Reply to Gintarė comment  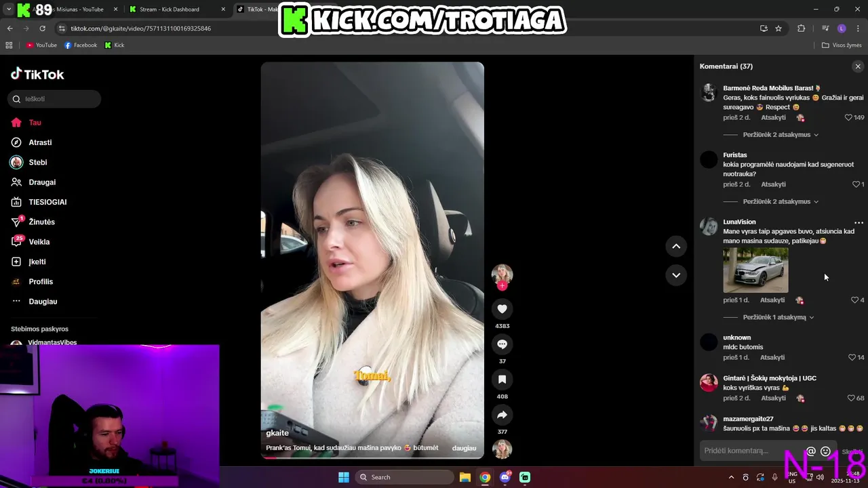(x=773, y=399)
